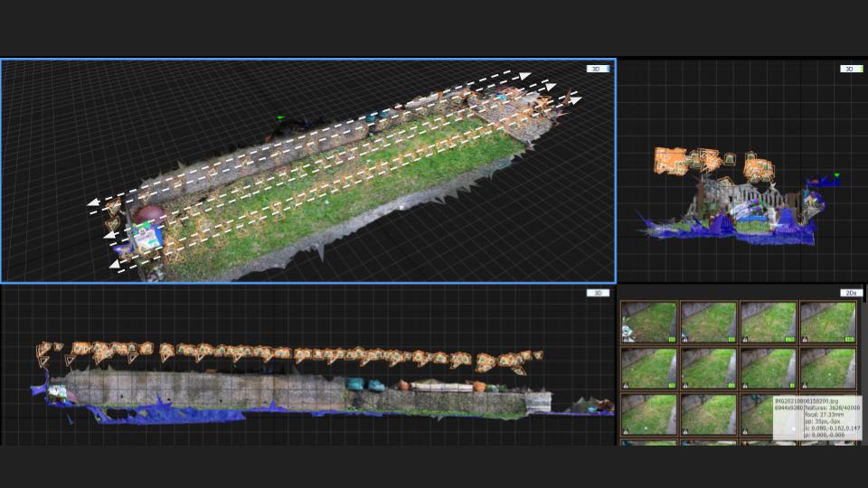Click the 2Ds label of the image panel

point(851,293)
